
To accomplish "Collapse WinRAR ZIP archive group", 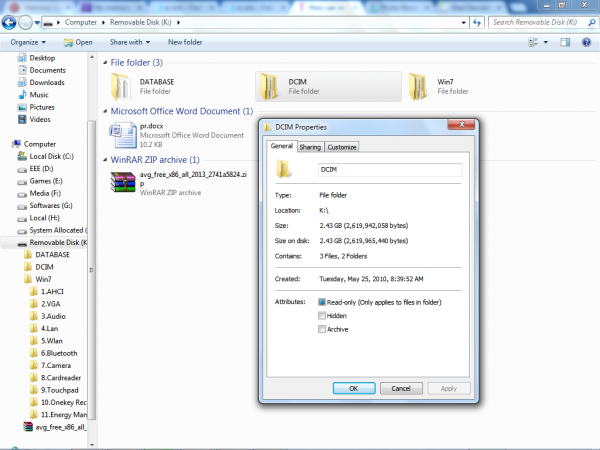I will (105, 160).
